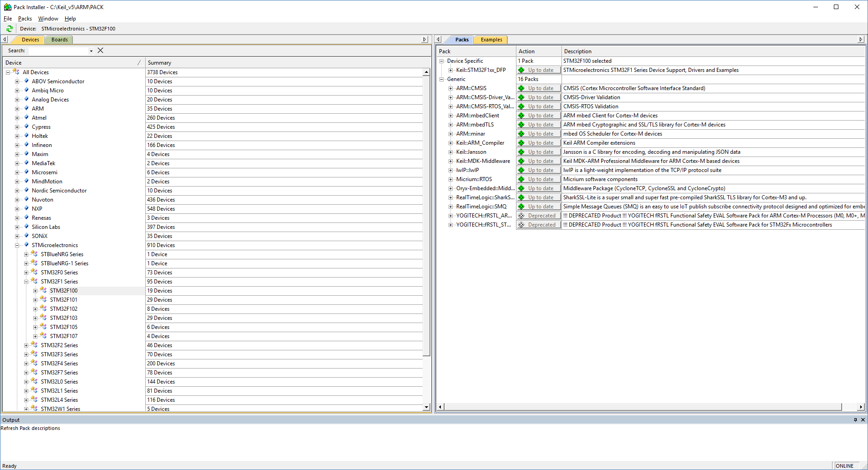Clear the search field with X icon
The image size is (868, 470).
[101, 51]
